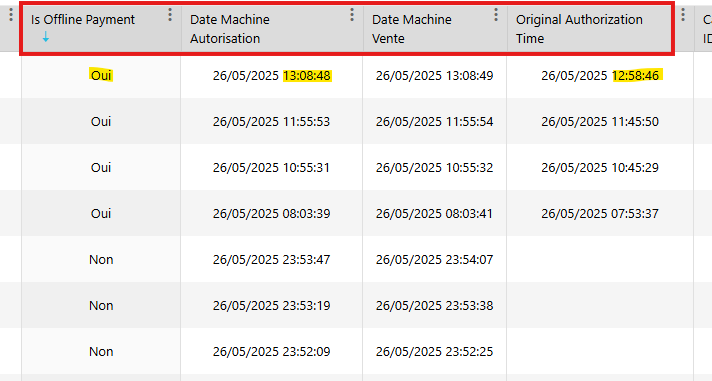Open the Date Machine Autorisation column options
712x381 pixels.
click(352, 15)
